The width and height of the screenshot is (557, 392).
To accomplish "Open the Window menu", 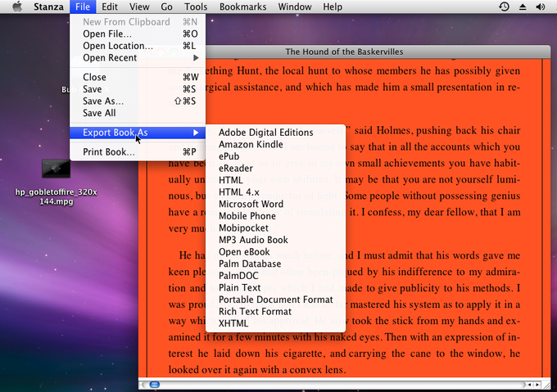I will [295, 7].
